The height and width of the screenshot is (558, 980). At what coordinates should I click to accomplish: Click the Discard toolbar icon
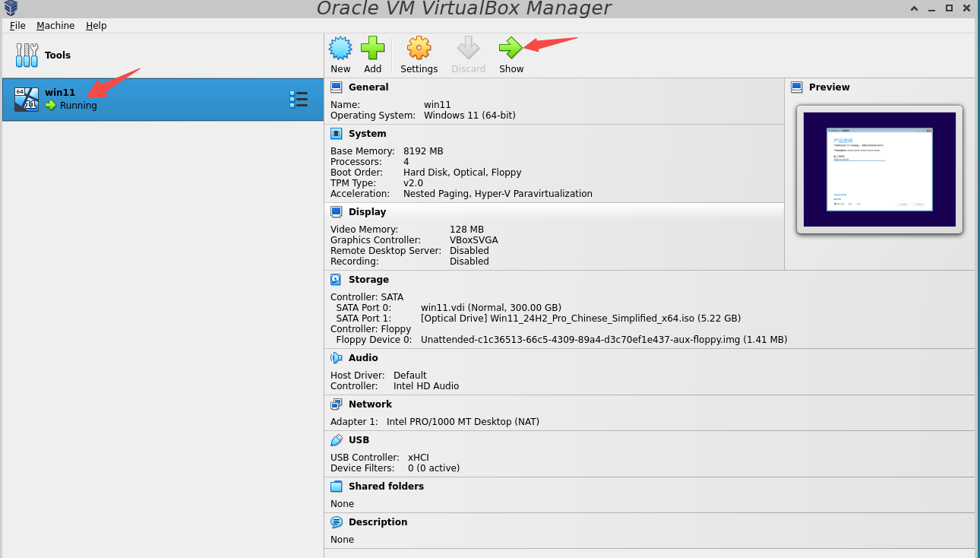click(x=468, y=48)
